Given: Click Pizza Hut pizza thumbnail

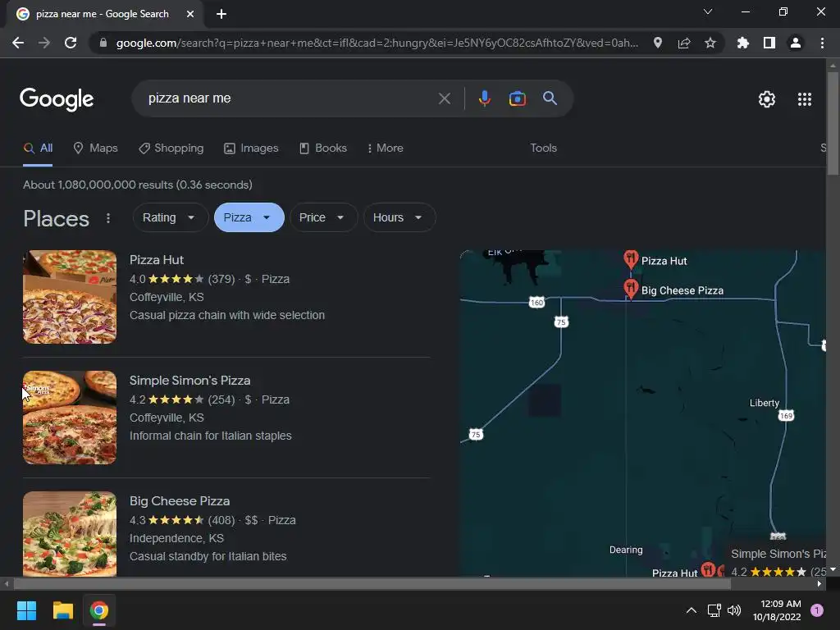Looking at the screenshot, I should (70, 297).
